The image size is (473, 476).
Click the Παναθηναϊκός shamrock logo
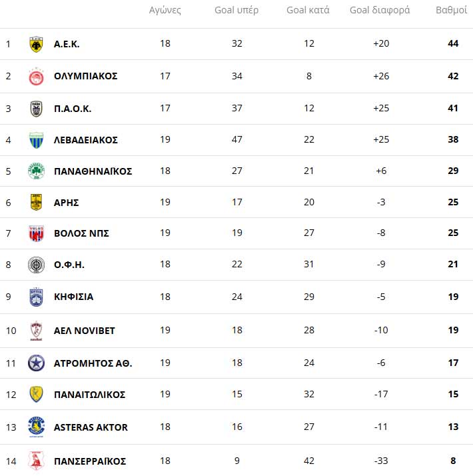coord(36,171)
